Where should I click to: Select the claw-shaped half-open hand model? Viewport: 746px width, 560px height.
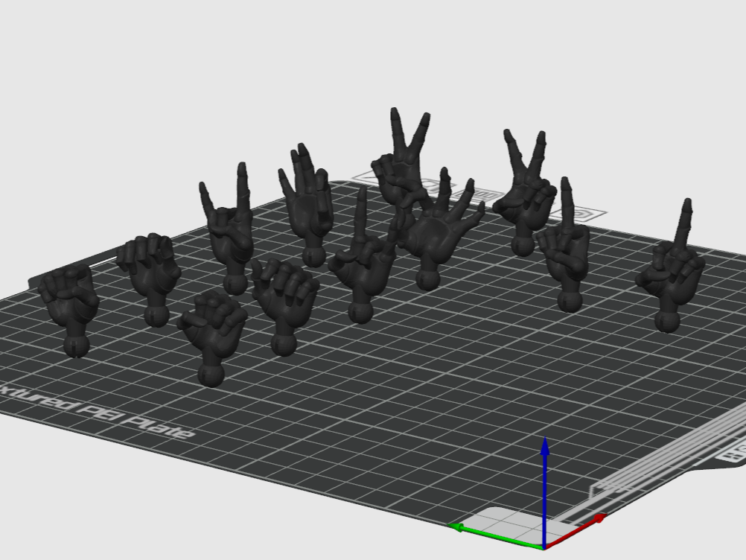(x=284, y=305)
